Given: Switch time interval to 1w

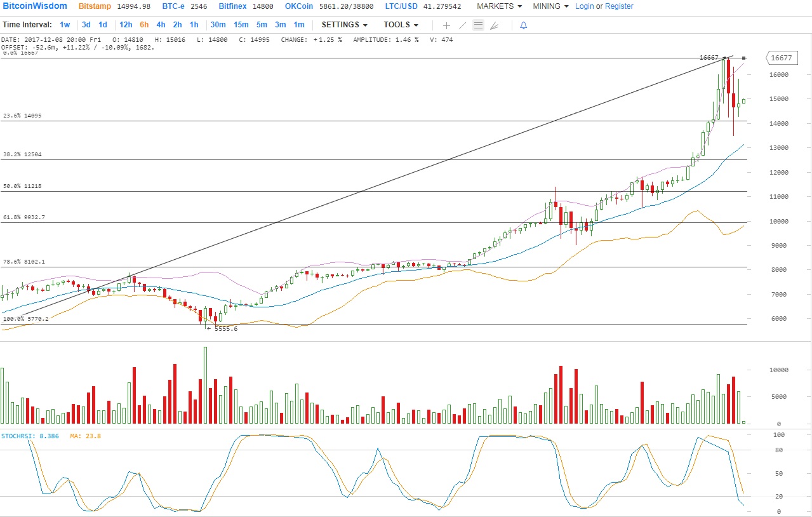Looking at the screenshot, I should click(65, 25).
